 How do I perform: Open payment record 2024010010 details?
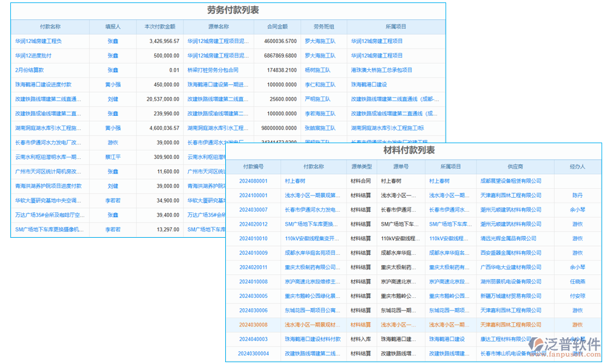click(x=253, y=238)
